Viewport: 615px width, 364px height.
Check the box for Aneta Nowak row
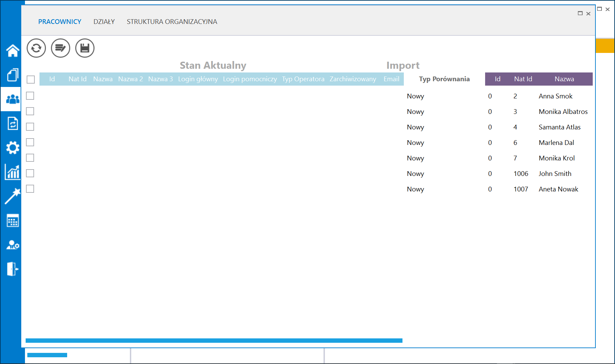(30, 189)
